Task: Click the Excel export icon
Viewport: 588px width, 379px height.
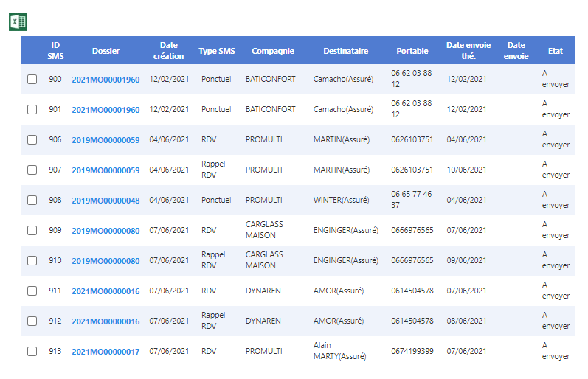Action: click(x=18, y=22)
